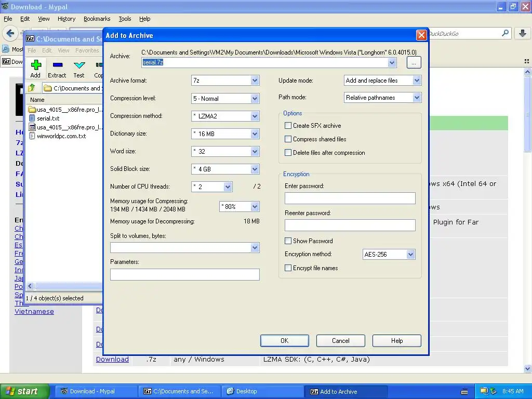Open the browser Edit menu
The height and width of the screenshot is (399, 532).
[25, 19]
